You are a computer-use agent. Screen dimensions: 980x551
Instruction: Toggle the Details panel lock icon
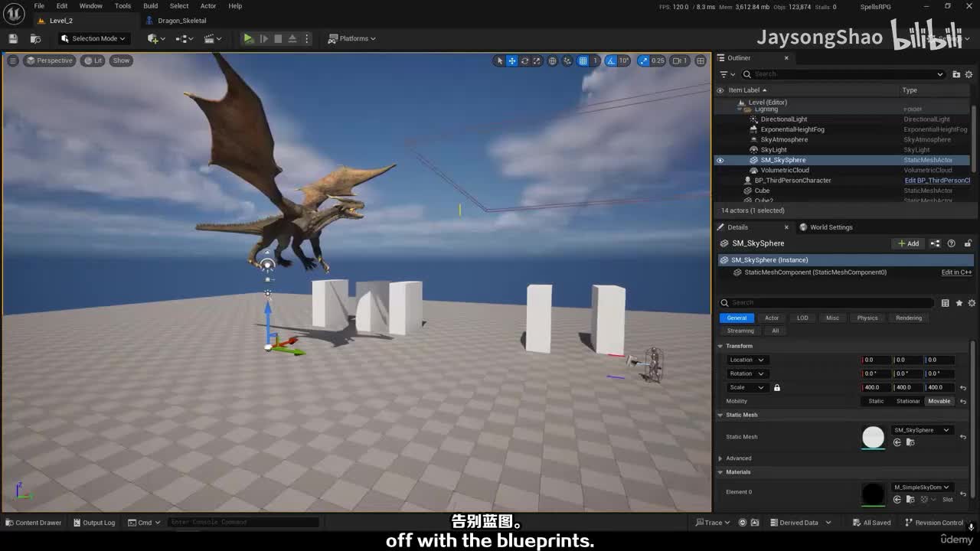pos(968,243)
